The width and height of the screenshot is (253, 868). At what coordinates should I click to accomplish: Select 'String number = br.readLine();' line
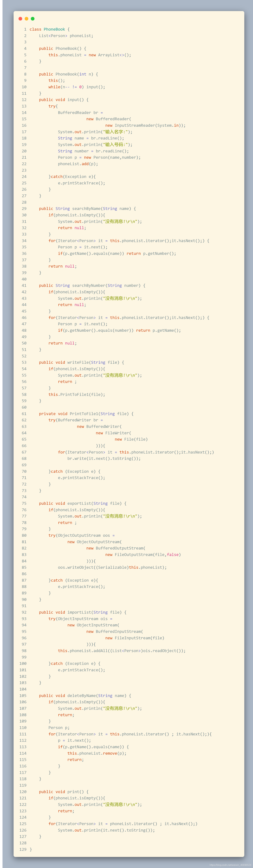[93, 151]
